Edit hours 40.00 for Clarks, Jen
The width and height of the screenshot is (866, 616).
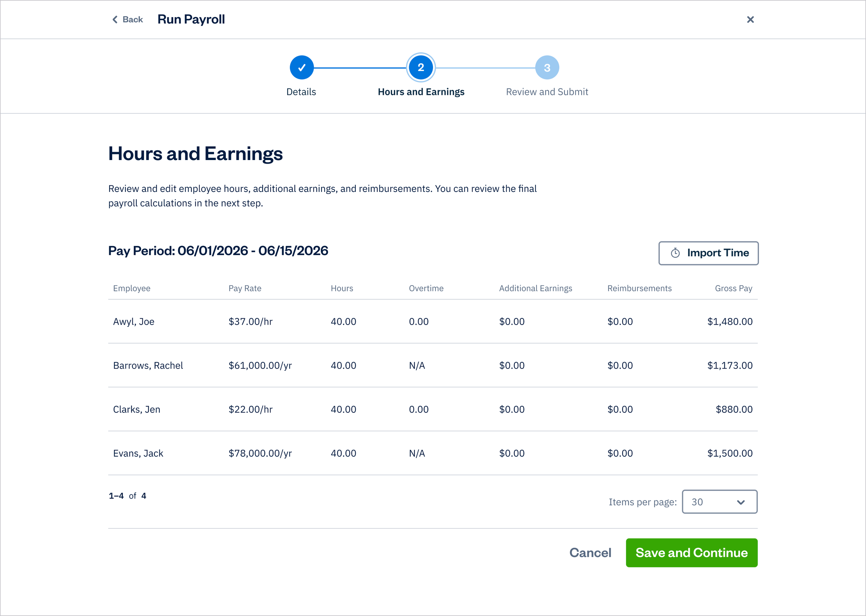(343, 409)
